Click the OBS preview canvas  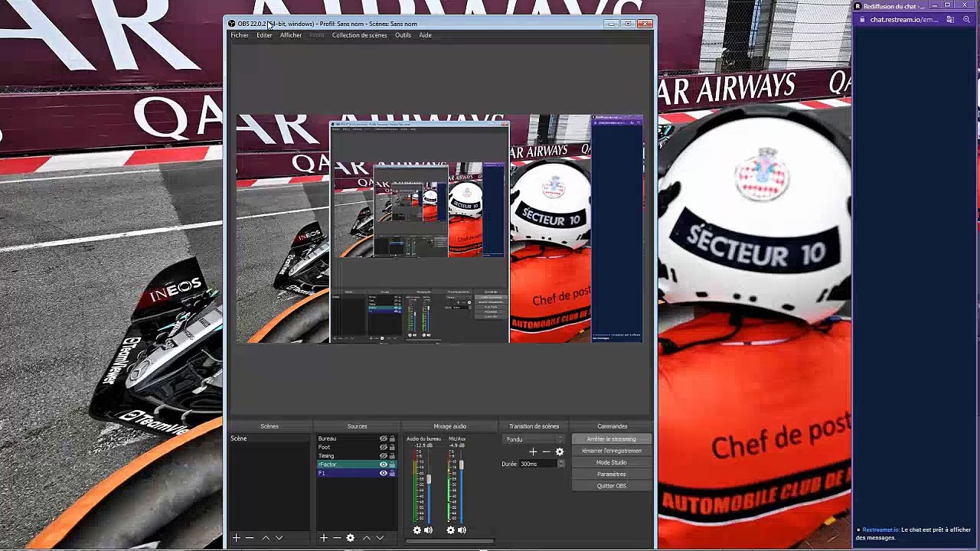click(439, 228)
